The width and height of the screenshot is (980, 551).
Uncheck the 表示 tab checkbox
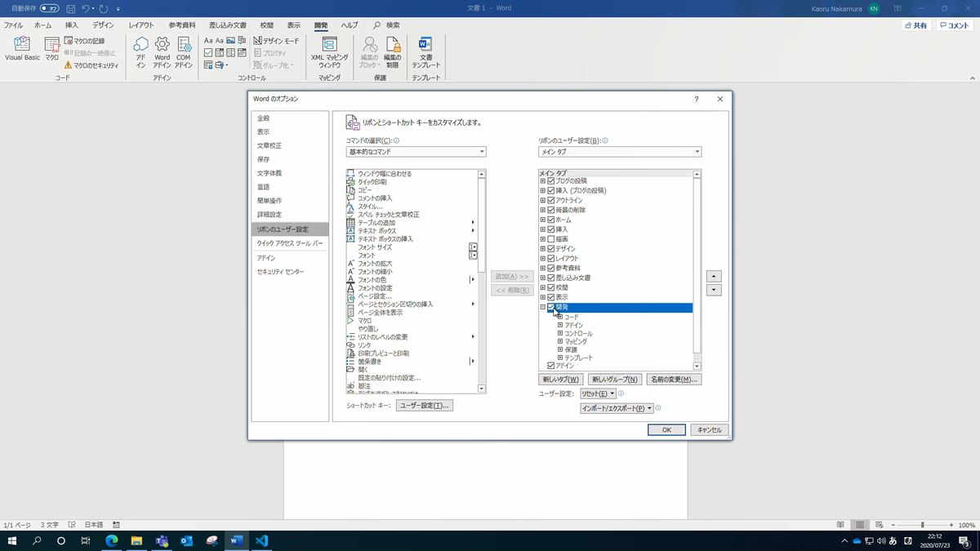click(x=551, y=298)
